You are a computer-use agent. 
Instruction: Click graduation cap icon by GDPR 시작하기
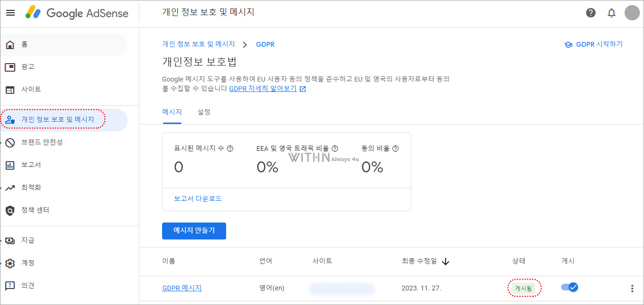click(568, 44)
